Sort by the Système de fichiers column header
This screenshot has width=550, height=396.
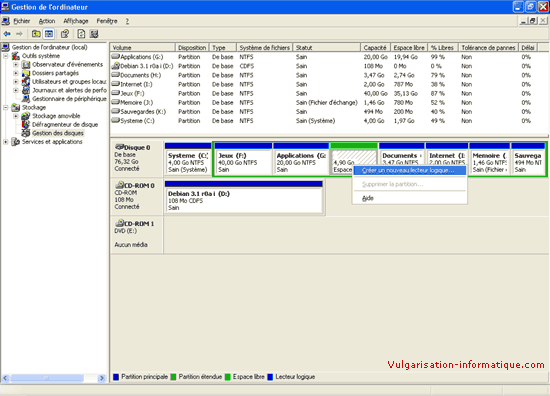(264, 47)
